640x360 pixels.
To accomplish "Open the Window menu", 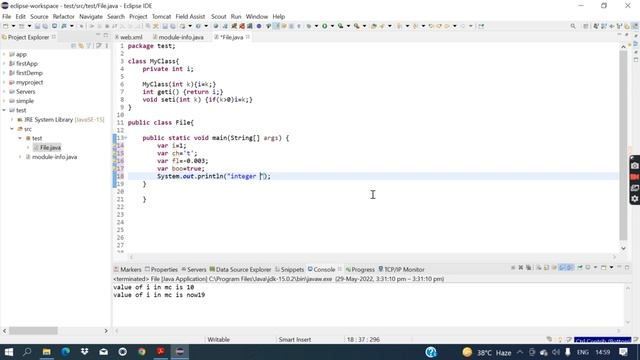I will coord(257,17).
